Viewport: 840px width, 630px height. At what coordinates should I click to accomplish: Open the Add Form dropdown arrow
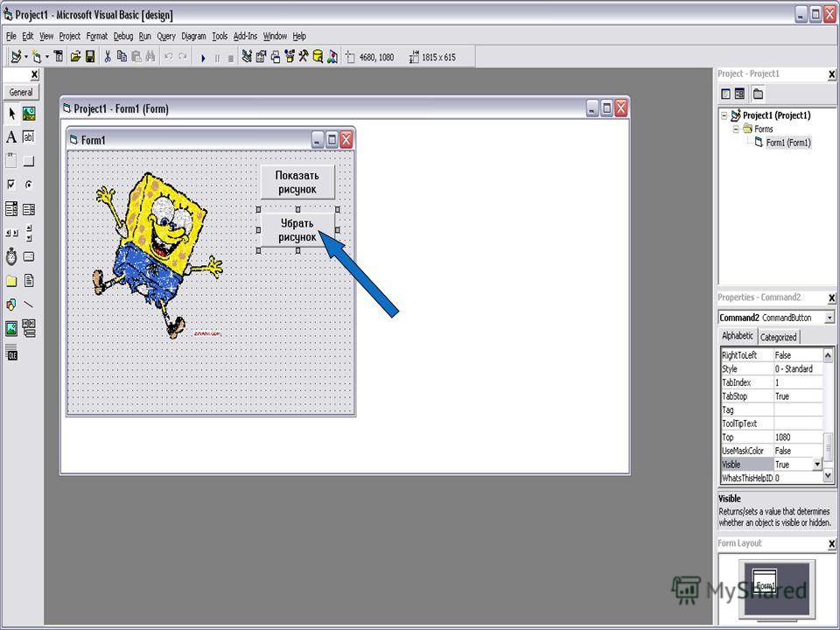pos(47,57)
